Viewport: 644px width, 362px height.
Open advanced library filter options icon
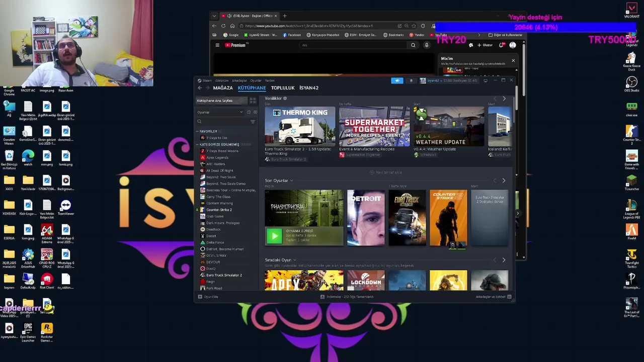(x=253, y=122)
